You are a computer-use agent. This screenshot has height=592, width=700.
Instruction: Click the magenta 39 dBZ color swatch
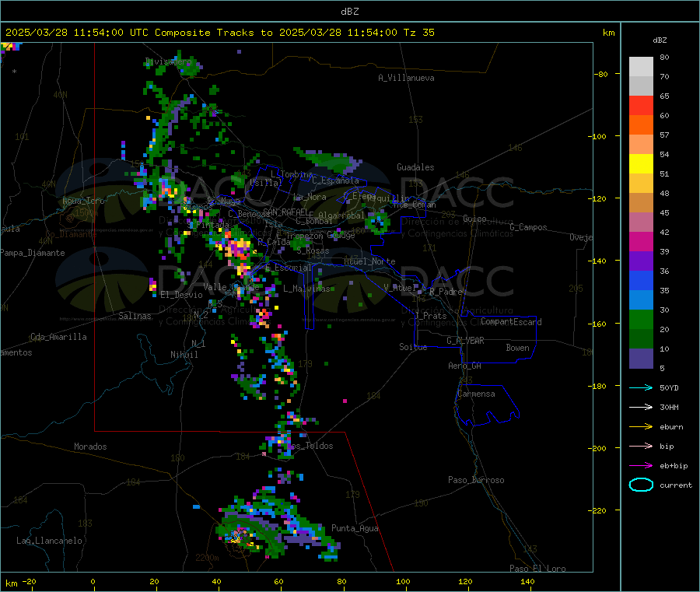(641, 242)
